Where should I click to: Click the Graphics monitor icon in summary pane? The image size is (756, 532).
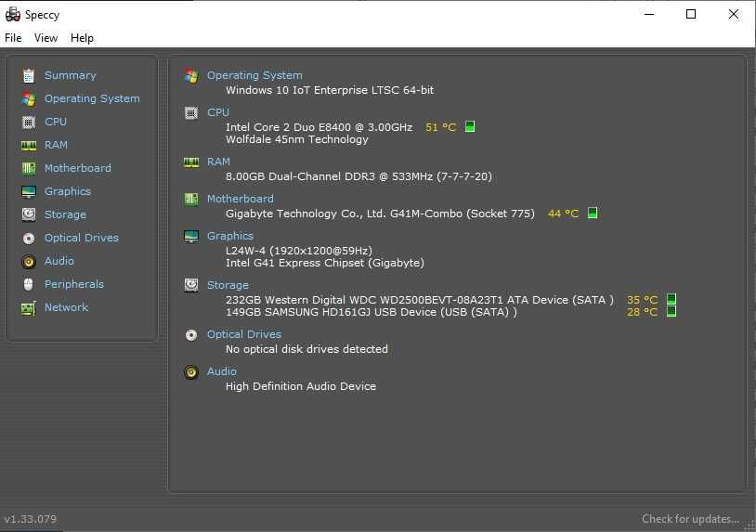coord(191,236)
